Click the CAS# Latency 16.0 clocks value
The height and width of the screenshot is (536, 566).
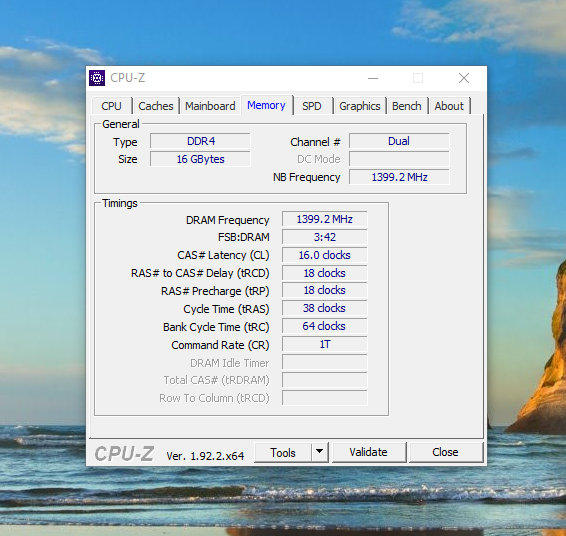(325, 255)
